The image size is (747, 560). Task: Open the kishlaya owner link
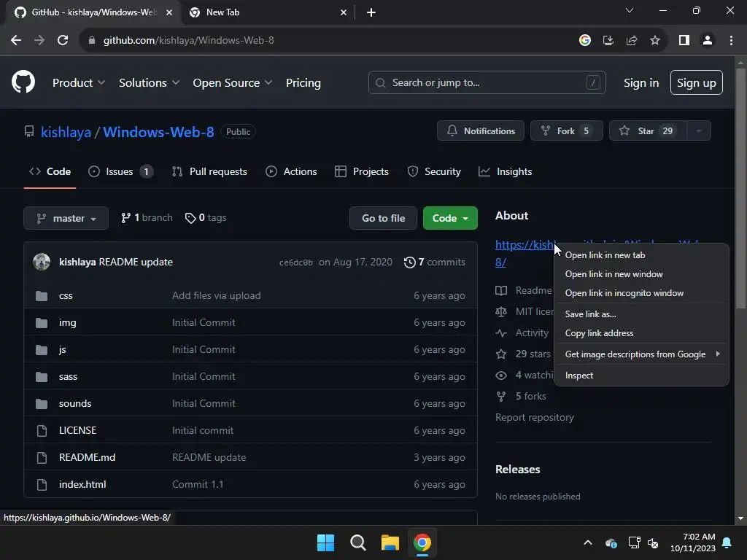point(66,132)
